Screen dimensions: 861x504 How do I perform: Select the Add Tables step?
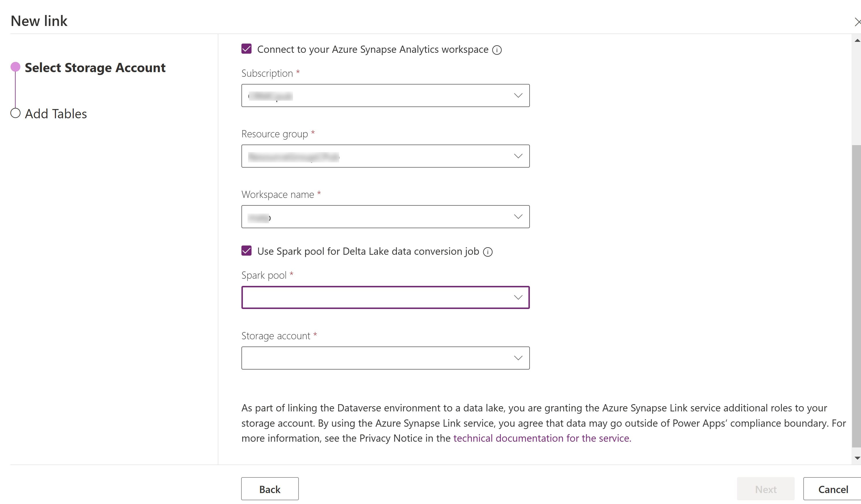pos(56,113)
